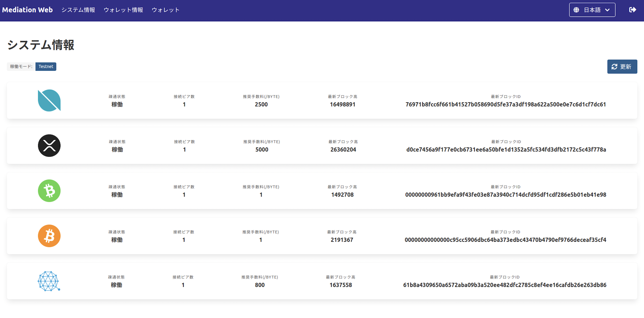Viewport: 644px width, 318px height.
Task: Click the globe icon in language selector
Action: (576, 10)
